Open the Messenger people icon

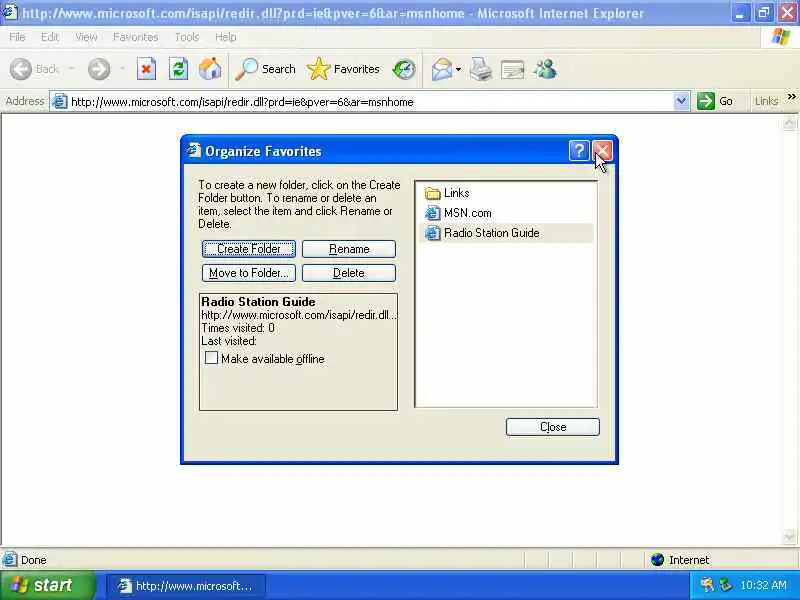coord(545,69)
